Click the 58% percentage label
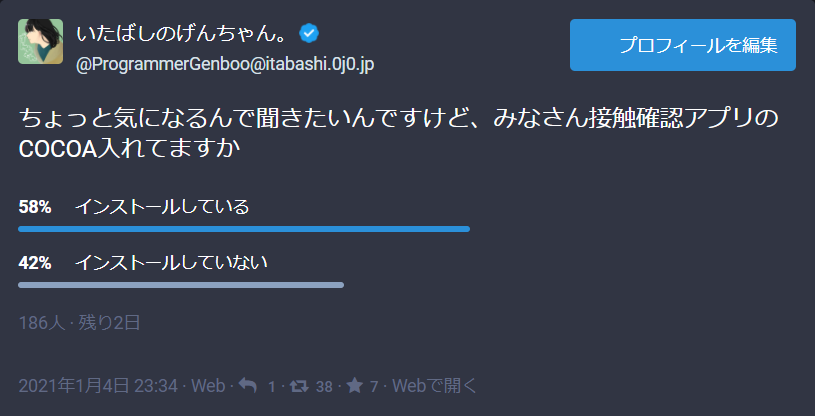 point(35,207)
